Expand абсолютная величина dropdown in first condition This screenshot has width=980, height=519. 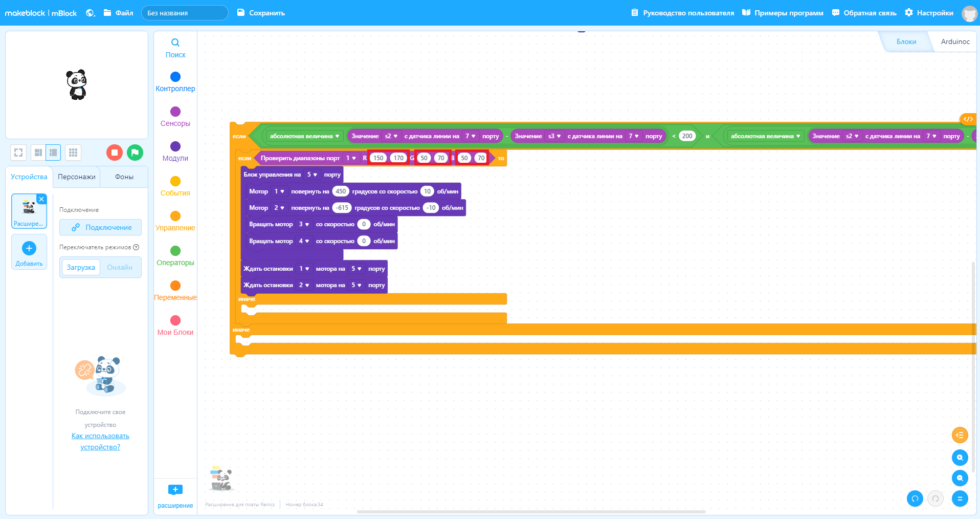(x=305, y=136)
